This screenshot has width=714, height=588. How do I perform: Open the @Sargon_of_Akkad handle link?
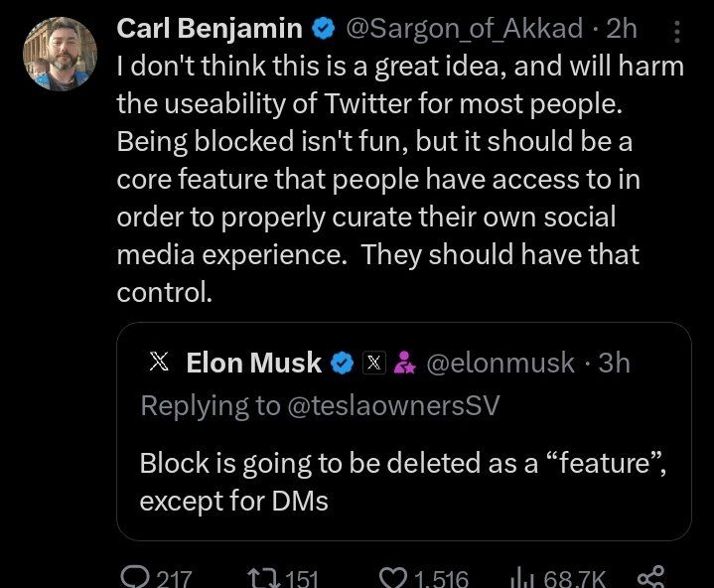tap(463, 29)
